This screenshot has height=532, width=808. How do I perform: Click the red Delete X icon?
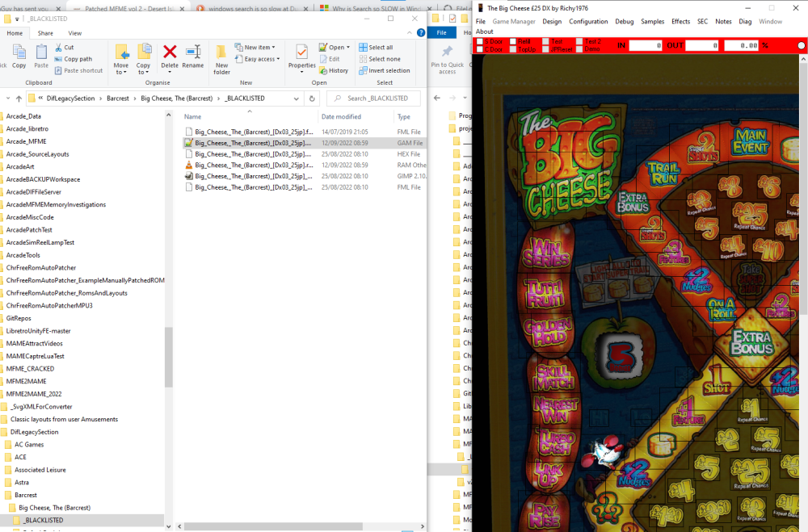(170, 52)
